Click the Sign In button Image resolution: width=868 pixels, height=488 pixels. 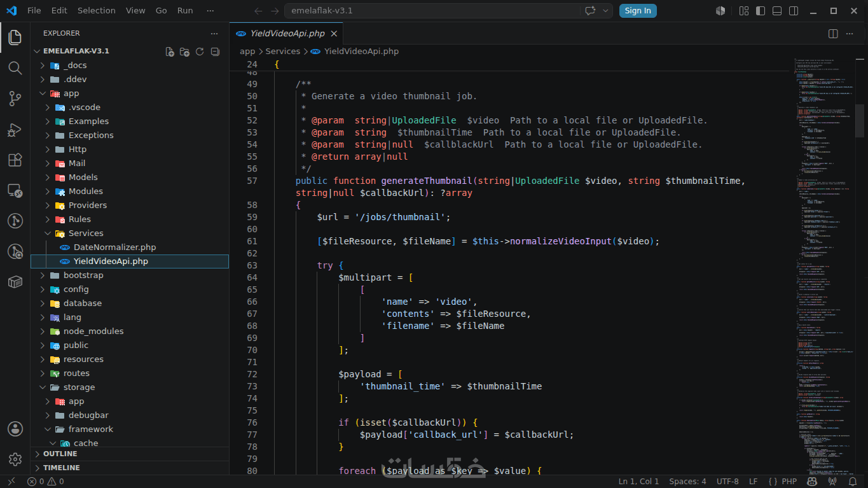[638, 11]
